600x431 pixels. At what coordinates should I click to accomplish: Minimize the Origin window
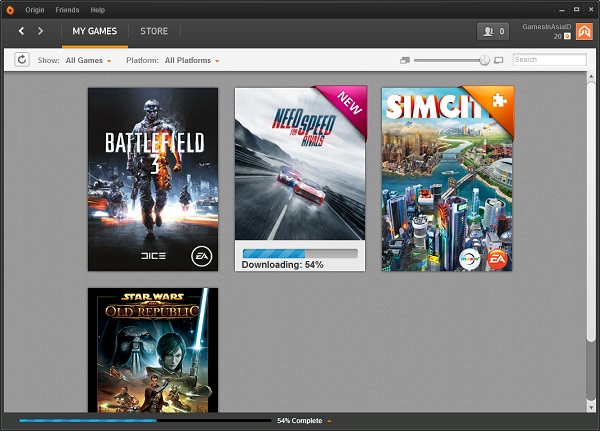point(562,10)
